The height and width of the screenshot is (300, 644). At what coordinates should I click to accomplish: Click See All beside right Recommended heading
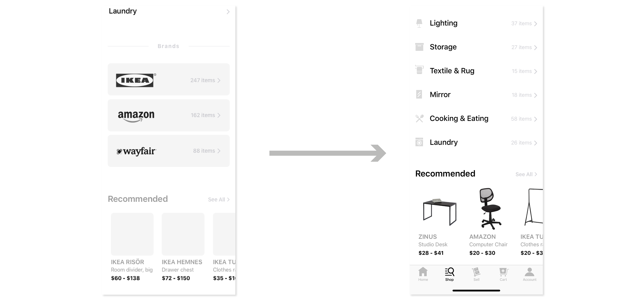pyautogui.click(x=526, y=174)
